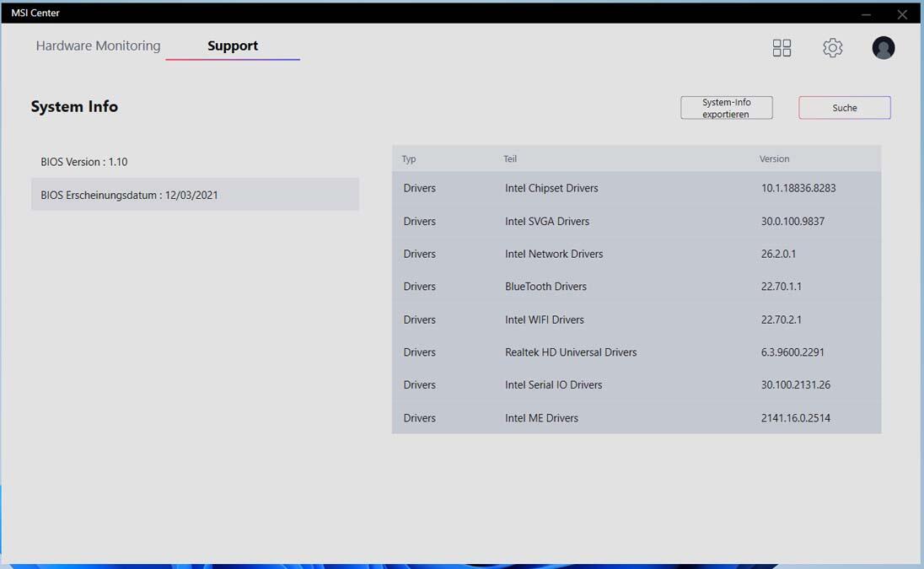The width and height of the screenshot is (924, 569).
Task: Click the System Info heading
Action: [x=74, y=106]
